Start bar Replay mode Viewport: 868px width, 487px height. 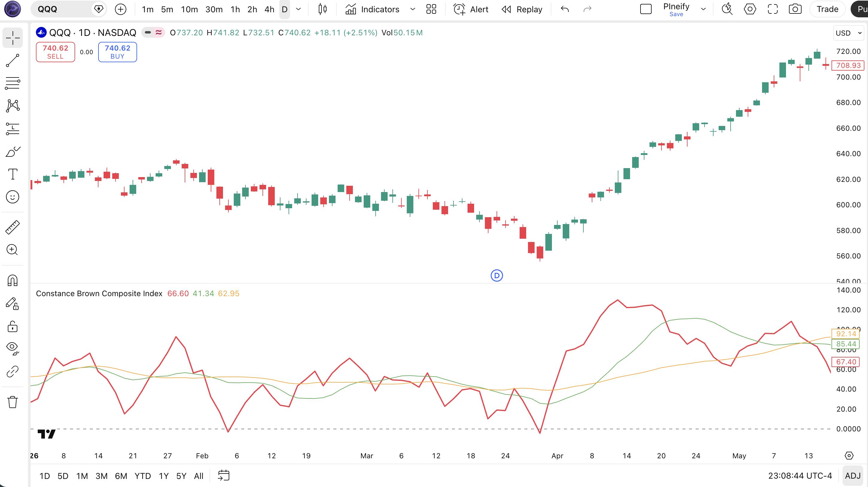click(522, 9)
